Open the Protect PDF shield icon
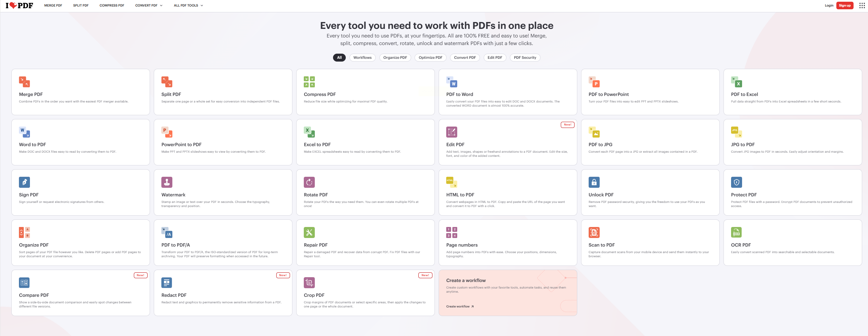868x336 pixels. pos(736,182)
